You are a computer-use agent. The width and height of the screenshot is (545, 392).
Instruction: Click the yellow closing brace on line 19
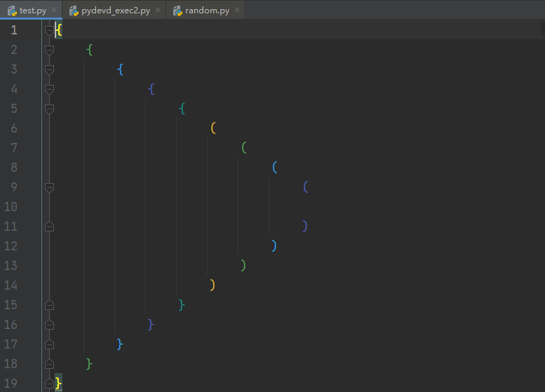[58, 384]
